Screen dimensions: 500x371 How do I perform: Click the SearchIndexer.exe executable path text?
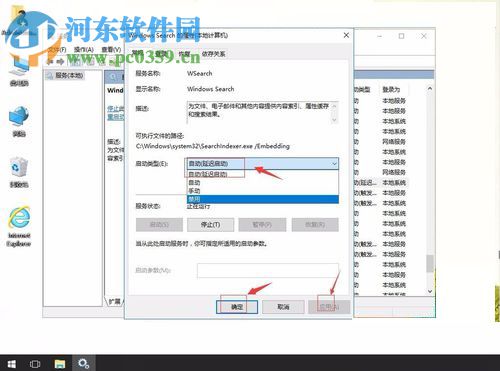click(x=213, y=146)
